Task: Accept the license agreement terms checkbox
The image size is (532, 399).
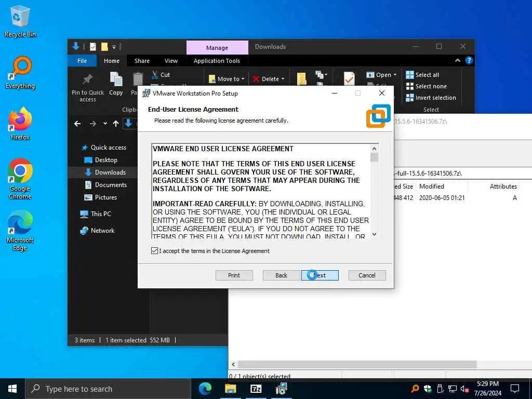Action: (154, 251)
